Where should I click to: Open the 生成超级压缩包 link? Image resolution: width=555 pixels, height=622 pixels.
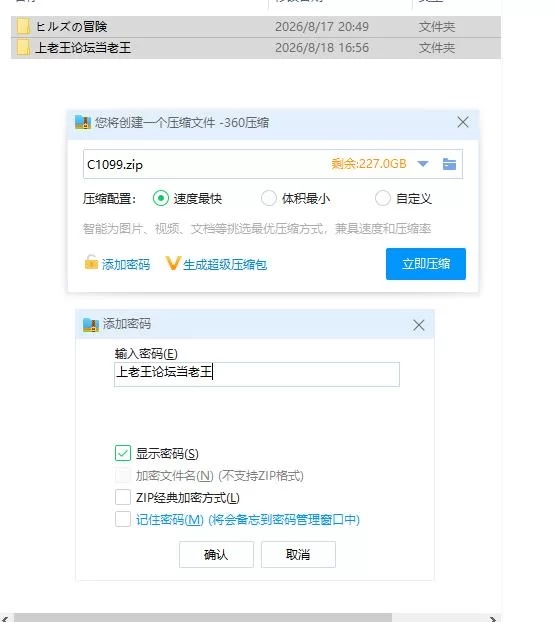[225, 265]
